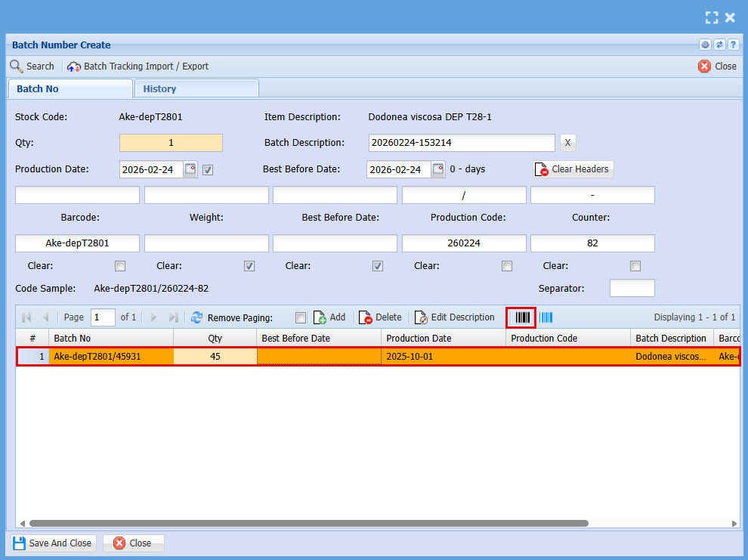Image resolution: width=748 pixels, height=560 pixels.
Task: Open the Best Before Date calendar picker
Action: coord(438,169)
